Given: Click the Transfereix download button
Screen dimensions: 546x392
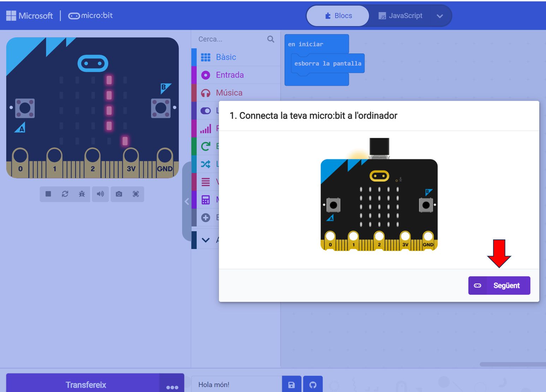Looking at the screenshot, I should [85, 385].
